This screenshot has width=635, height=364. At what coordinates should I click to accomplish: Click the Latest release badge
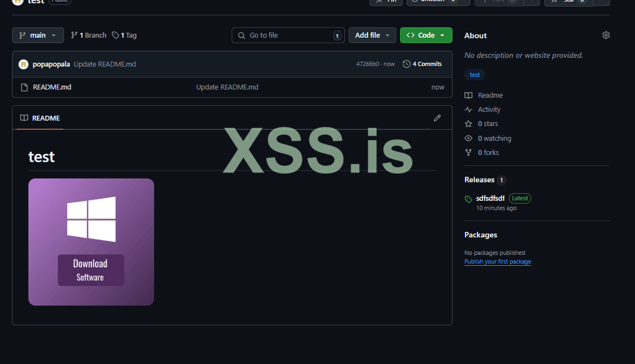520,198
